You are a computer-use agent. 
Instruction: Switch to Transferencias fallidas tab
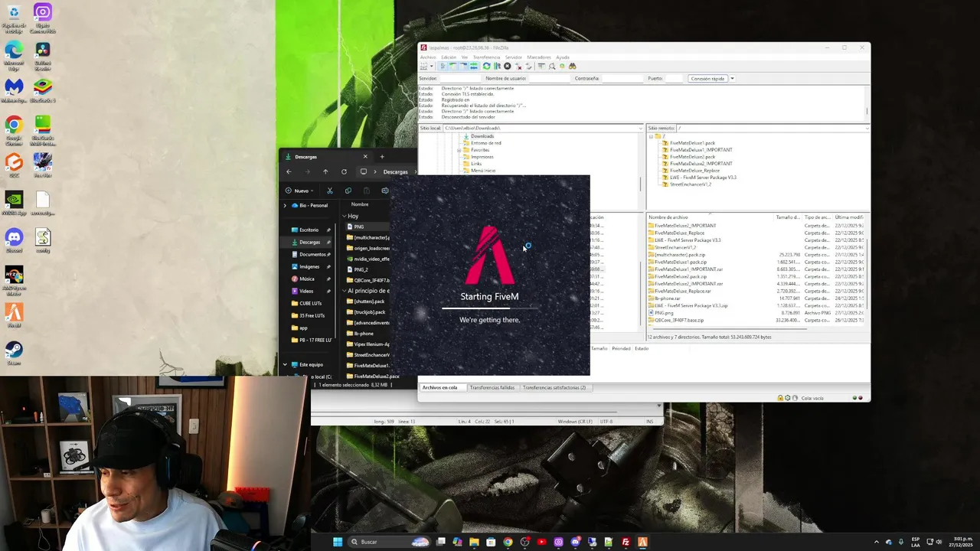click(x=492, y=388)
